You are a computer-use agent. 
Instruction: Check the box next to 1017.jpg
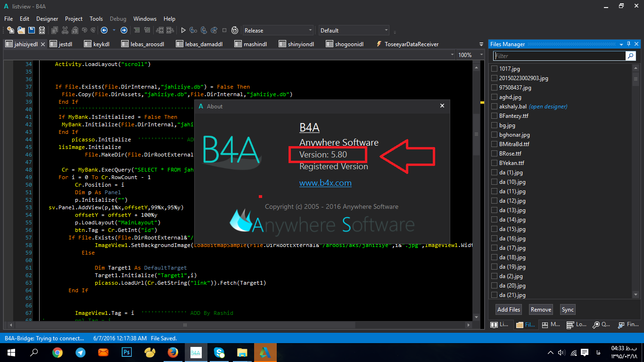click(494, 69)
